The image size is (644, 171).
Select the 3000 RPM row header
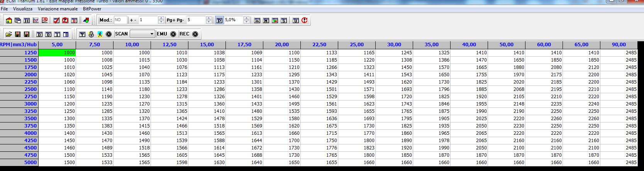click(x=19, y=104)
